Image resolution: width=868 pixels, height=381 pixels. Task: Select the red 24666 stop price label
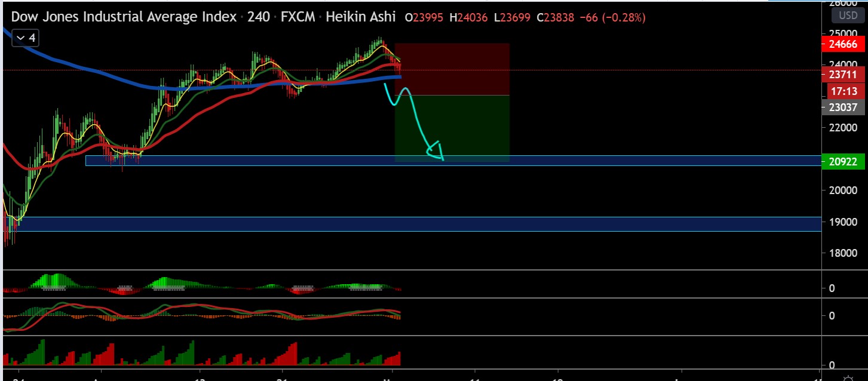[x=843, y=44]
